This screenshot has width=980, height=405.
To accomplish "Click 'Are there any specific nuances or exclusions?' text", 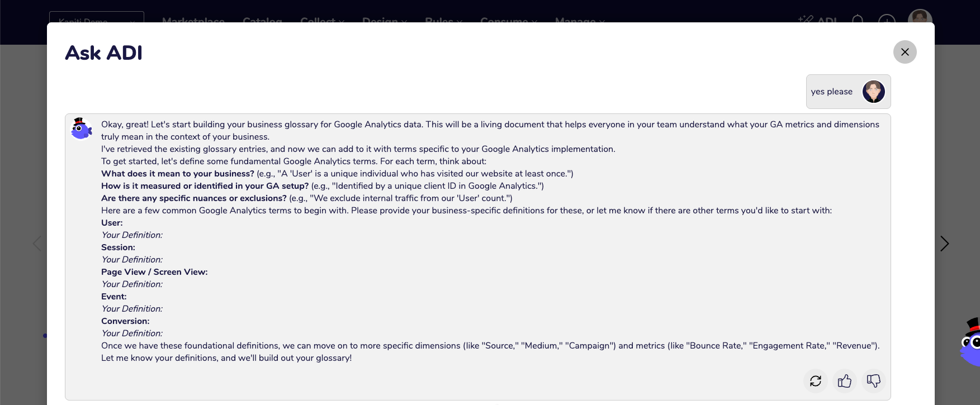I will (194, 198).
